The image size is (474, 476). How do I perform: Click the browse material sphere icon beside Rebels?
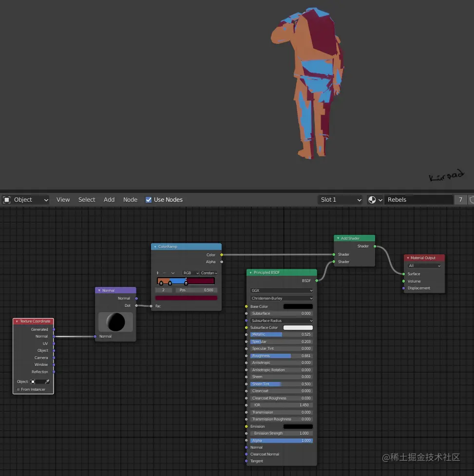pos(372,199)
